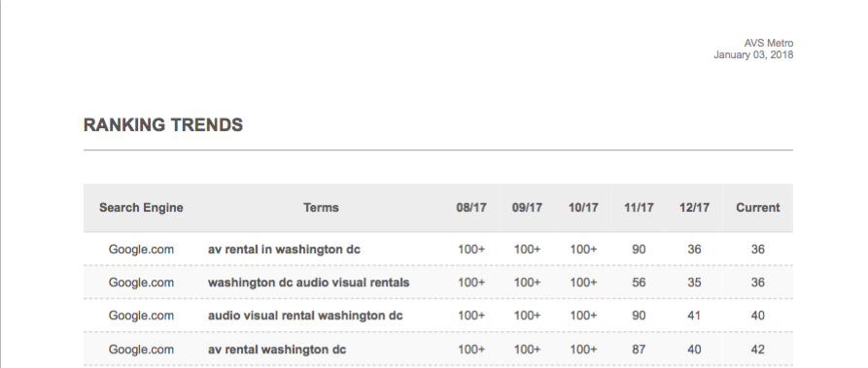Image resolution: width=868 pixels, height=368 pixels.
Task: Click Google.com beside 'audio visual rental washington dc'
Action: coord(141,316)
